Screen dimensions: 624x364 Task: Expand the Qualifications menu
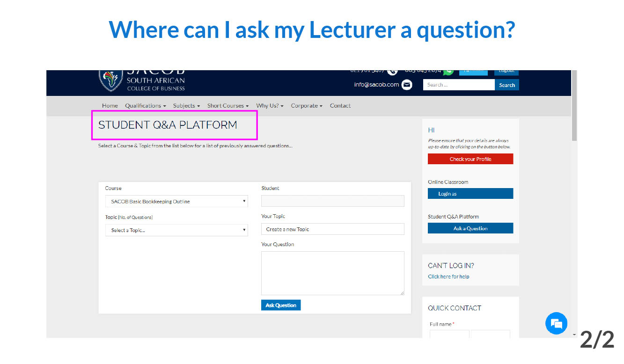(146, 106)
